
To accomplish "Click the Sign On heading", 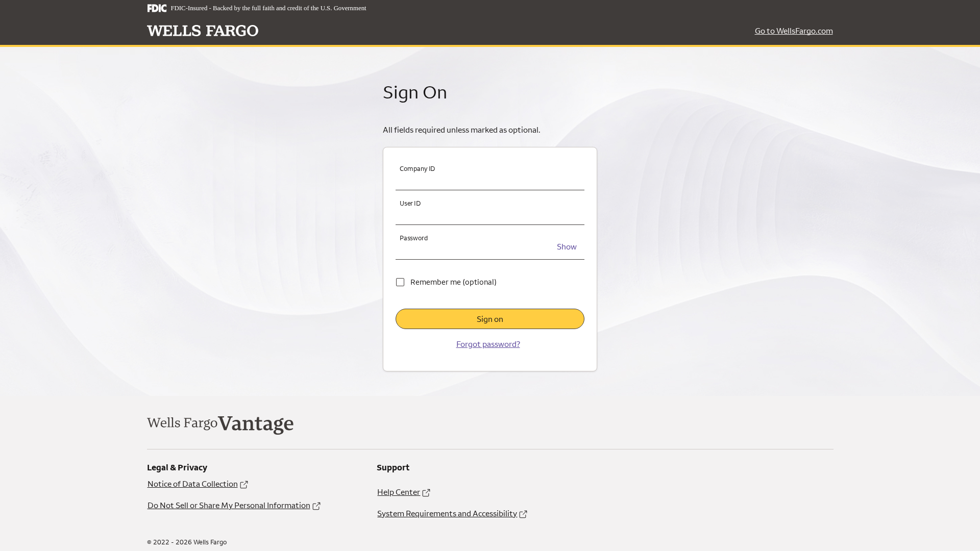I will pos(415,92).
